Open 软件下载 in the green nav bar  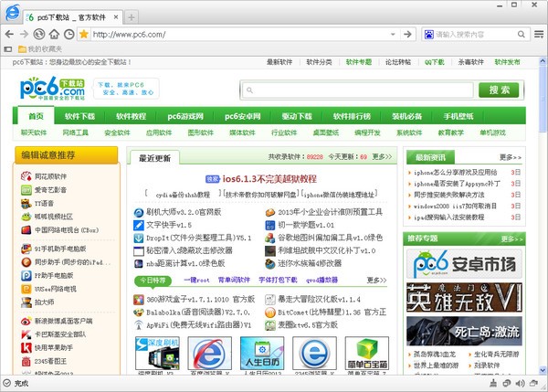79,116
